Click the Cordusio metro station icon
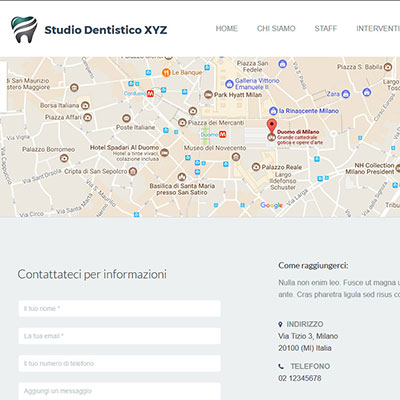This screenshot has width=400, height=400. pos(150,94)
